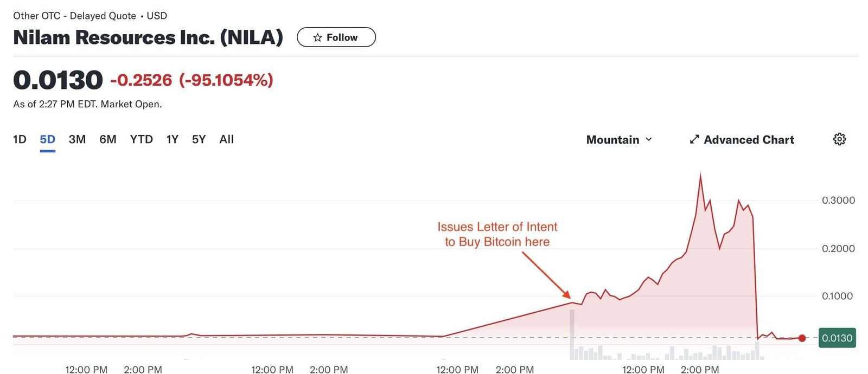Click the chart peak above 0.3000
This screenshot has width=868, height=374.
click(x=700, y=175)
